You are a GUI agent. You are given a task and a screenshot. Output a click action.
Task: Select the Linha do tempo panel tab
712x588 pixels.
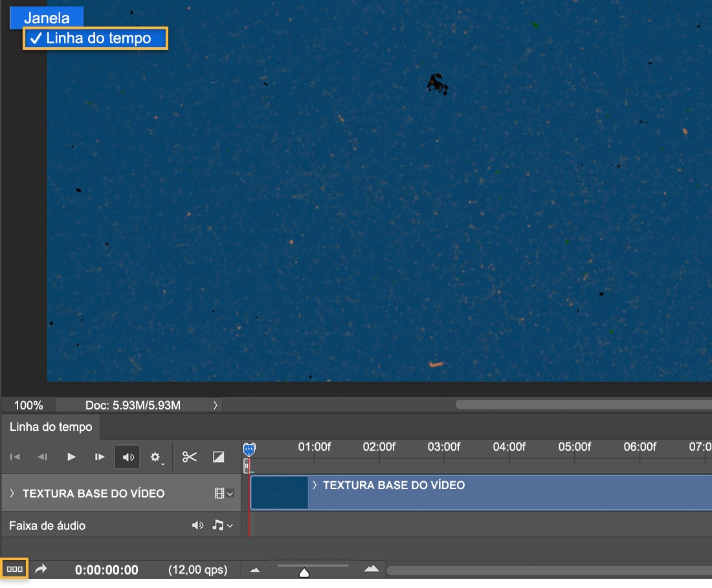click(51, 427)
